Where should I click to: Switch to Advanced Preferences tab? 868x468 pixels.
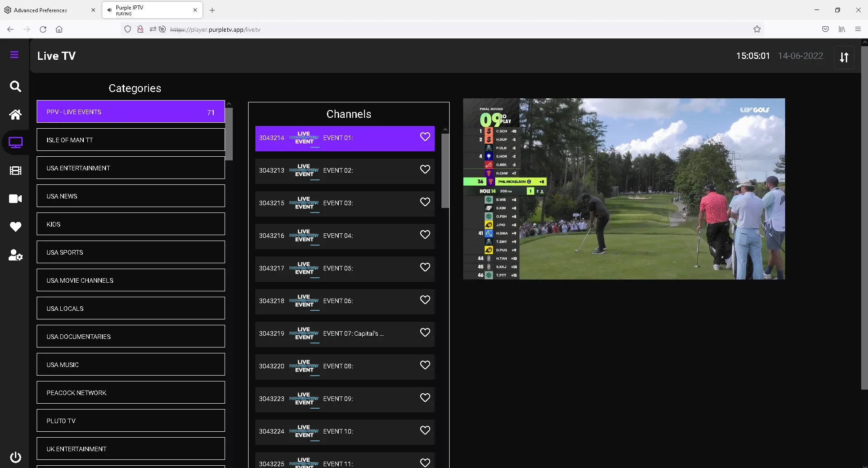(50, 10)
